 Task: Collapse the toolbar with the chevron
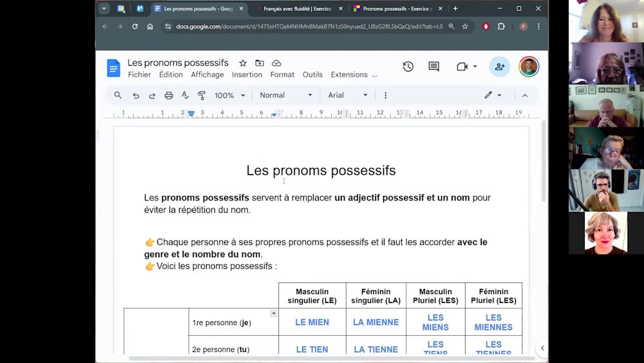click(525, 95)
